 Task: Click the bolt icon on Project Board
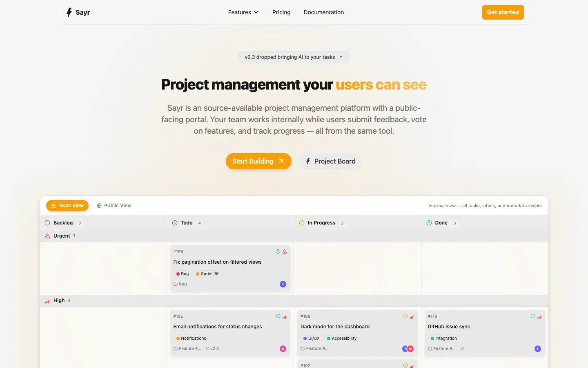coord(308,161)
